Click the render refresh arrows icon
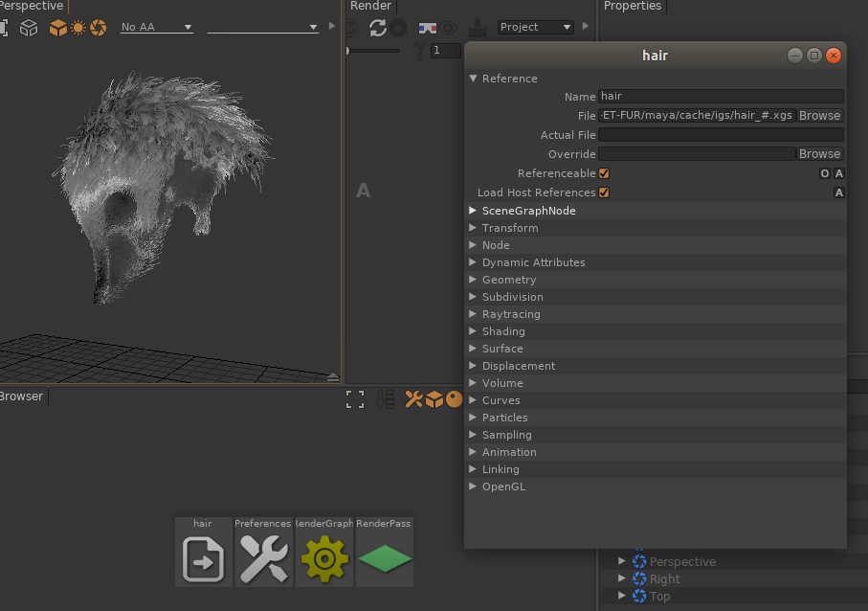868x611 pixels. (x=377, y=28)
